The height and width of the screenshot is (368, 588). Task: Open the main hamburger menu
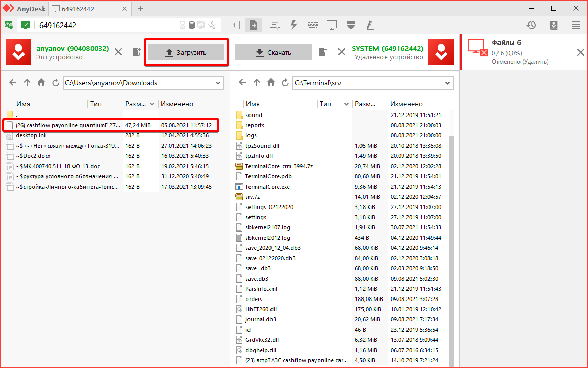576,25
